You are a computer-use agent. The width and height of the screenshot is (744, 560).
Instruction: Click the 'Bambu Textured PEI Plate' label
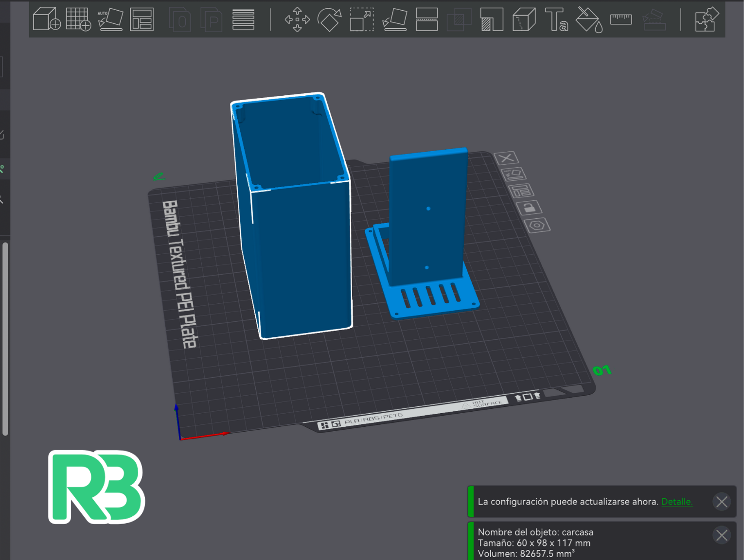click(179, 274)
